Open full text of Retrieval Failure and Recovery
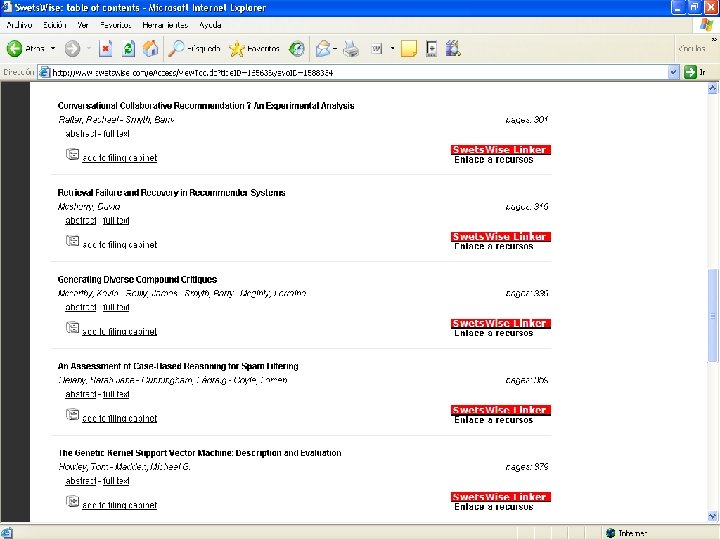The width and height of the screenshot is (720, 540). point(116,220)
